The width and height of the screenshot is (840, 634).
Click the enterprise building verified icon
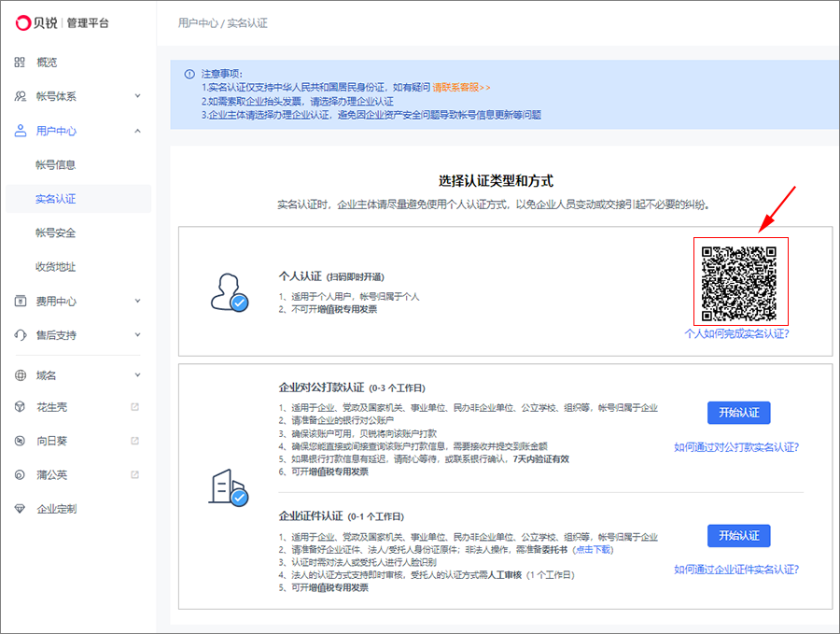click(x=229, y=487)
